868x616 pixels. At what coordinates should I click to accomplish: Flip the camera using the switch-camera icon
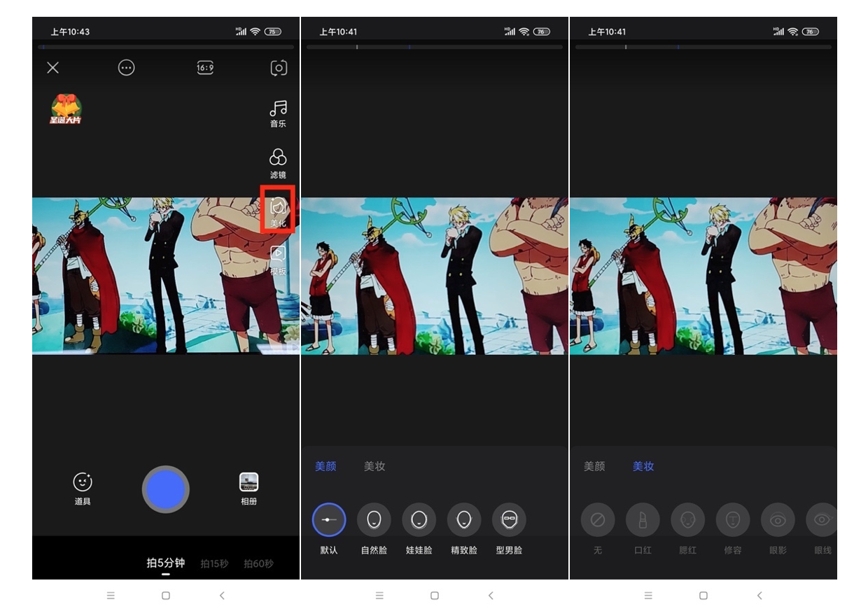tap(279, 68)
